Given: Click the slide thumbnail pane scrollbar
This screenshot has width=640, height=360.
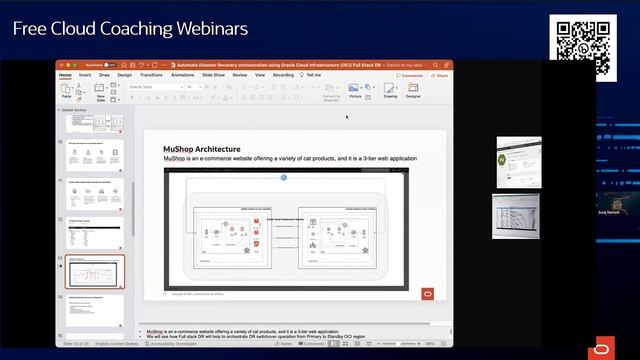Looking at the screenshot, I should [133, 208].
